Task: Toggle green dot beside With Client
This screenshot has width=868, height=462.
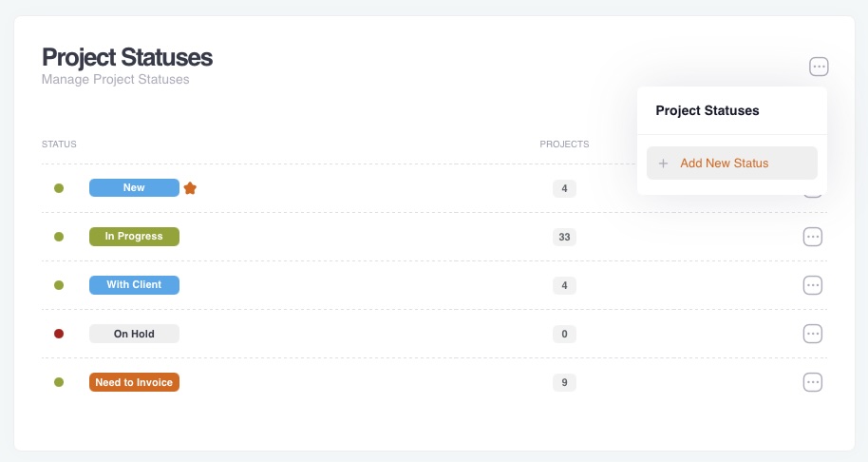Action: 59,285
